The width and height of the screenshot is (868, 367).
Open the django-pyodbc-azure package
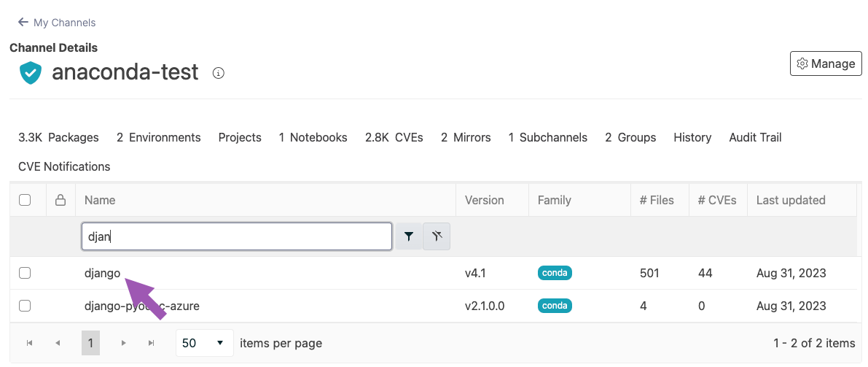(141, 306)
